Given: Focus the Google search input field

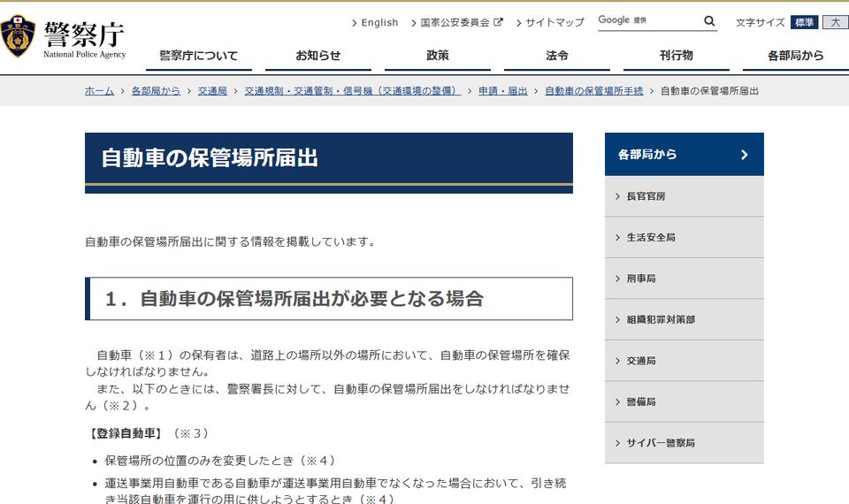Looking at the screenshot, I should (649, 21).
